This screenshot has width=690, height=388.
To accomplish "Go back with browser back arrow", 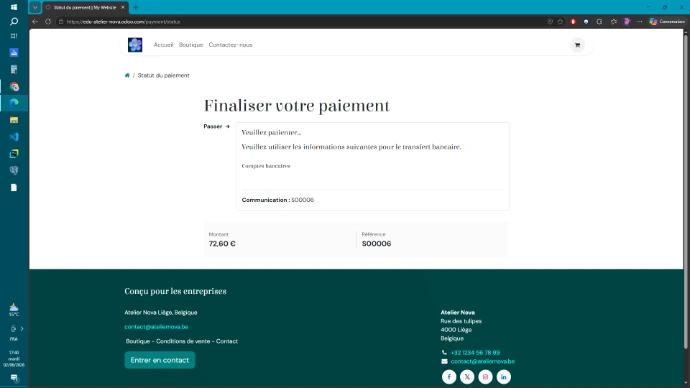I will [35, 22].
